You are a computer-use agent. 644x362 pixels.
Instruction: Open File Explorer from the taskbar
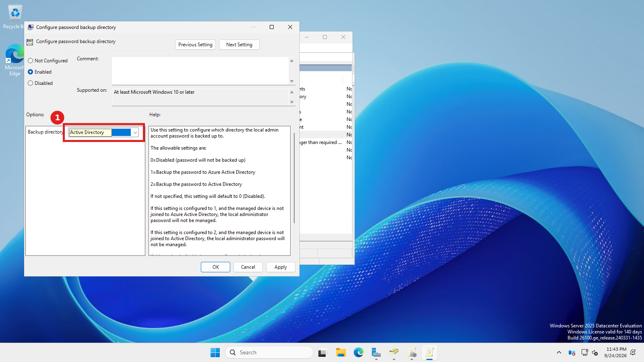click(341, 353)
